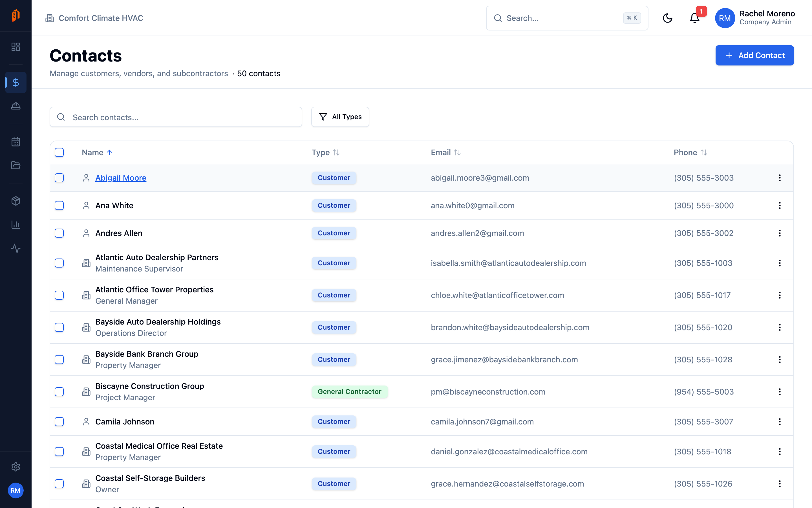Select Bayside Auto Dealership Holdings checkbox
The image size is (812, 508).
click(x=59, y=327)
